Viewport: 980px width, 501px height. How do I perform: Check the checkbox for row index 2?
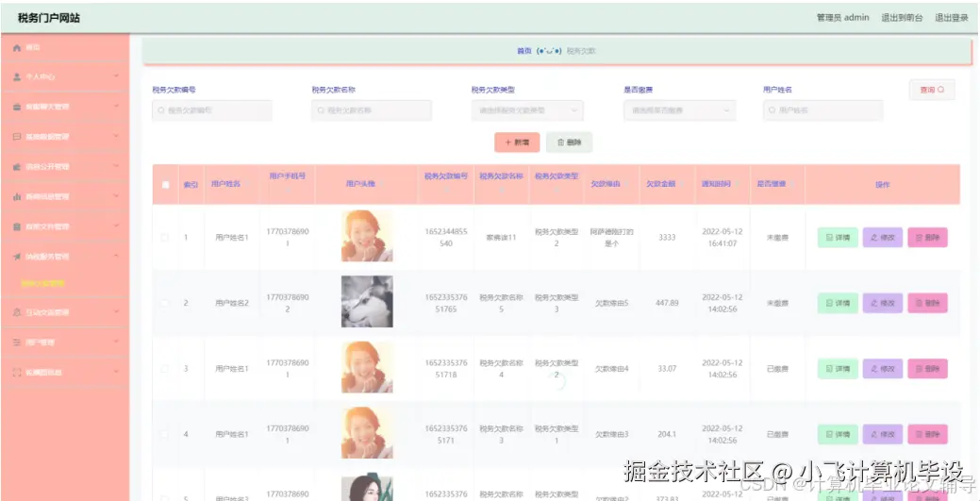(165, 303)
